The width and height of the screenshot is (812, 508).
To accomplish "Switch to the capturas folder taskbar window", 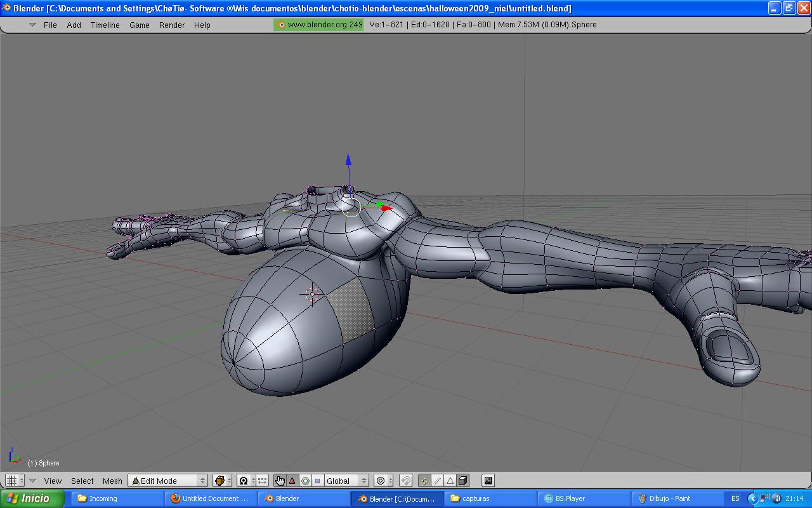I will [x=490, y=498].
